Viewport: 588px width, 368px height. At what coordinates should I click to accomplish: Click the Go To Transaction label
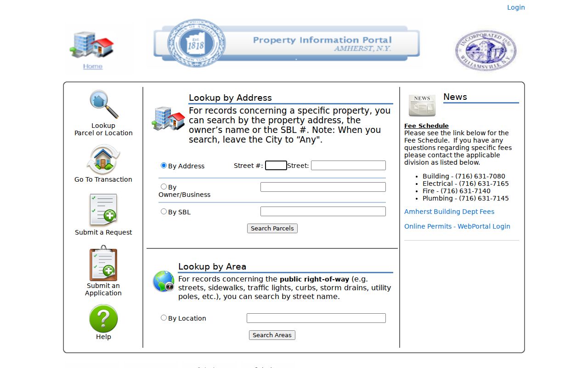click(x=103, y=179)
